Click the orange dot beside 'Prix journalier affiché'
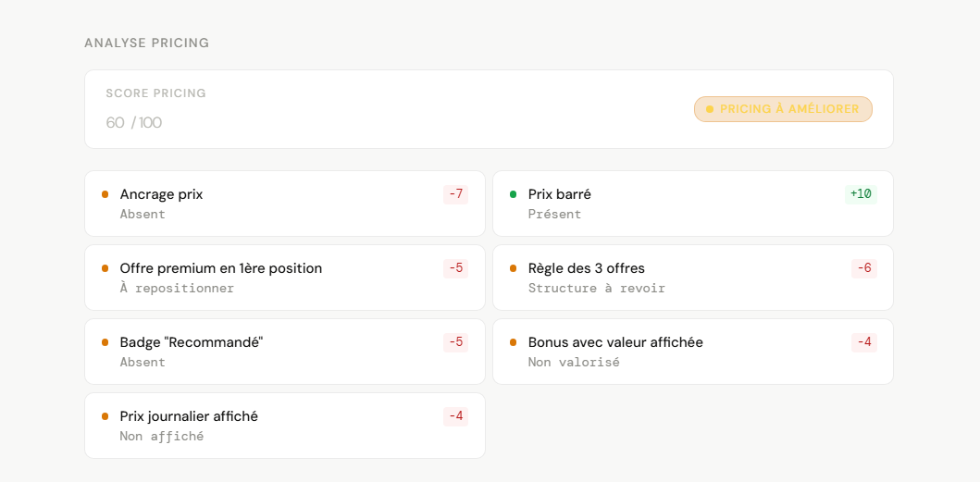The image size is (980, 482). [x=105, y=416]
